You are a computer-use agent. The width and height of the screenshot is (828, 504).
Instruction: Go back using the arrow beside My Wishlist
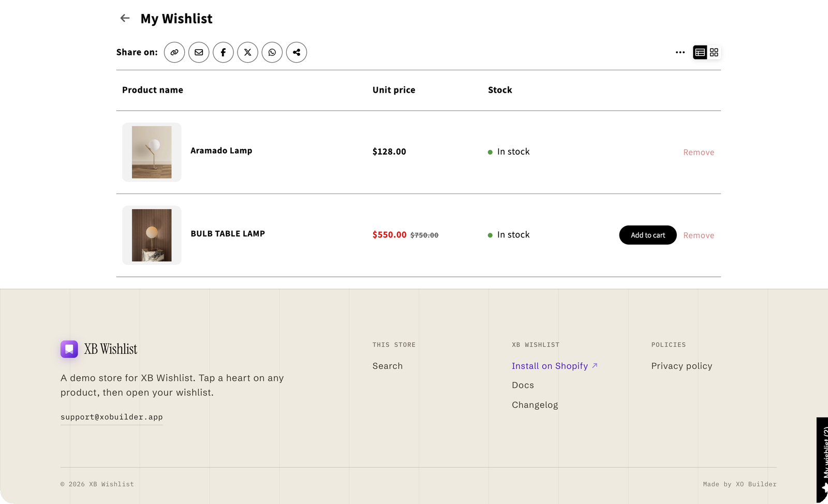[x=125, y=19]
